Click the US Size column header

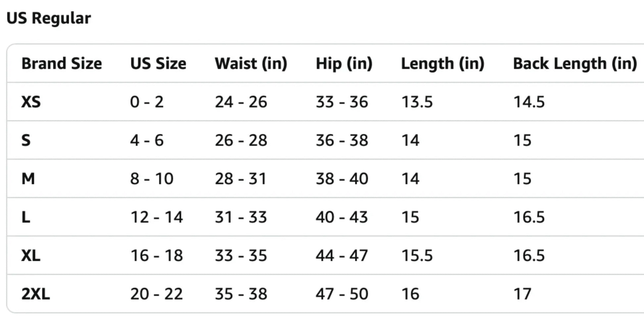coord(158,63)
